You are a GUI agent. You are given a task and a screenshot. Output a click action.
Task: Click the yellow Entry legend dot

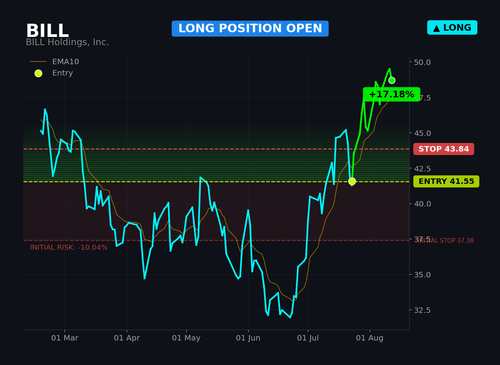point(38,73)
